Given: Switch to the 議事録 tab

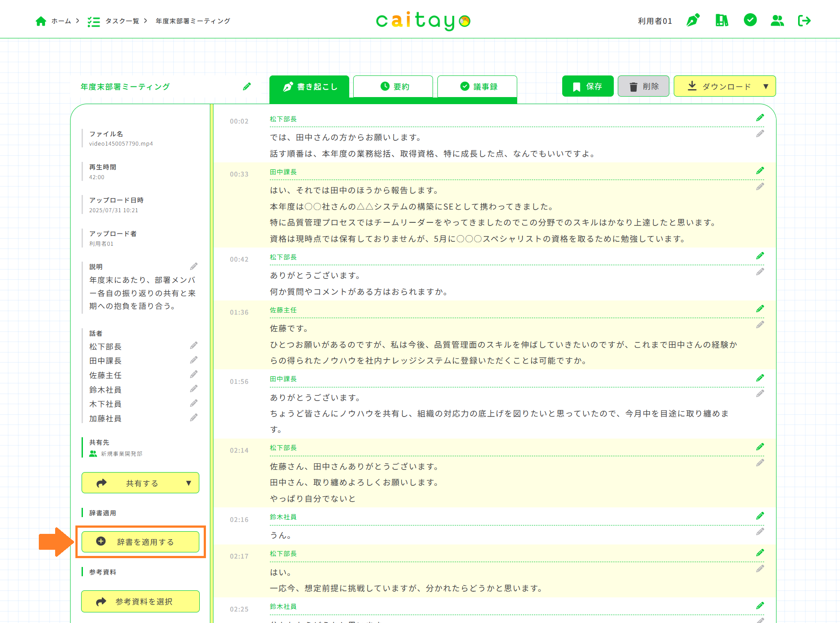Looking at the screenshot, I should pos(477,86).
